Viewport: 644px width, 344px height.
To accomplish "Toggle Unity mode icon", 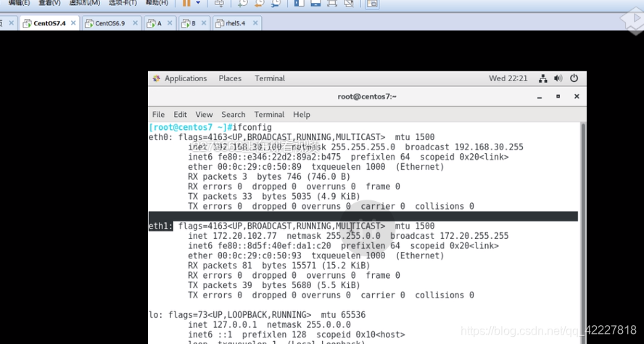I will (x=348, y=4).
